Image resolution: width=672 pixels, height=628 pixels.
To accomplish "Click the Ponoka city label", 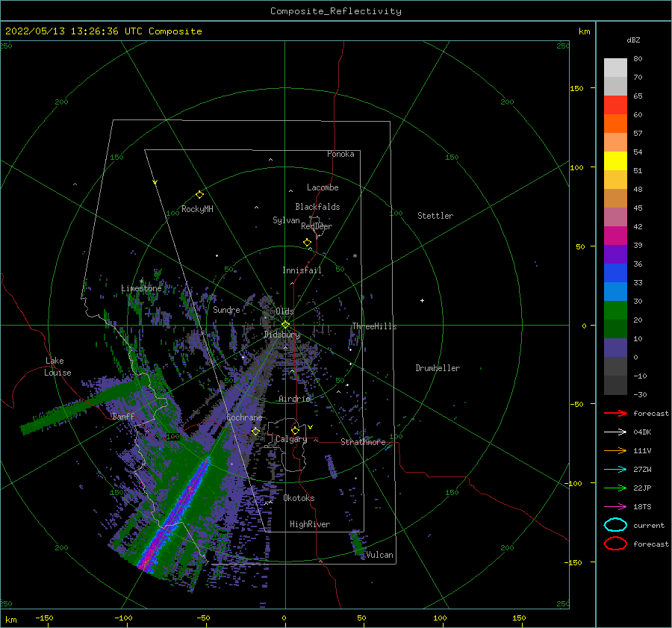I will click(x=340, y=154).
